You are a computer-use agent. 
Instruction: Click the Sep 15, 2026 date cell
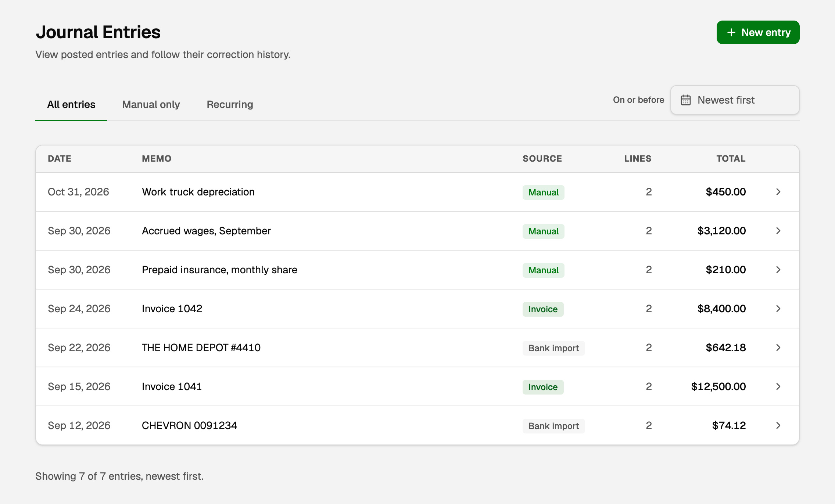[x=79, y=386]
